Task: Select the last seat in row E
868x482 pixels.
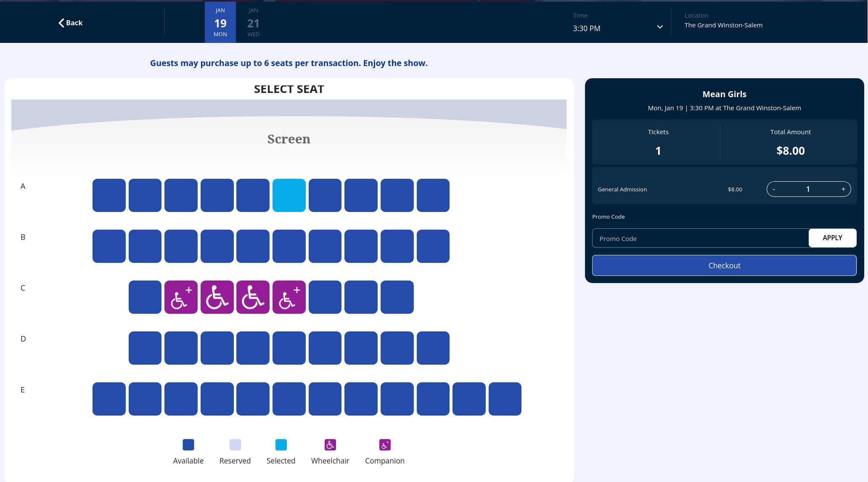Action: [x=505, y=399]
